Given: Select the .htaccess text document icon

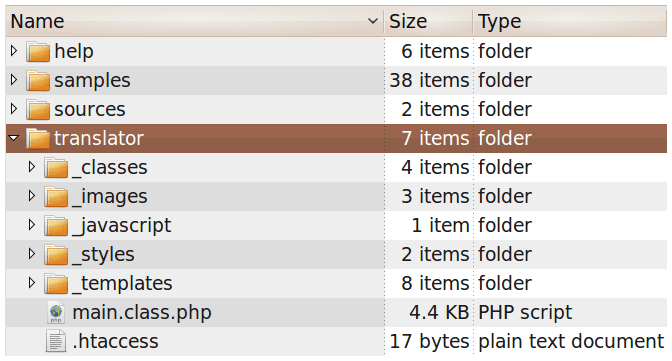Looking at the screenshot, I should (x=56, y=341).
